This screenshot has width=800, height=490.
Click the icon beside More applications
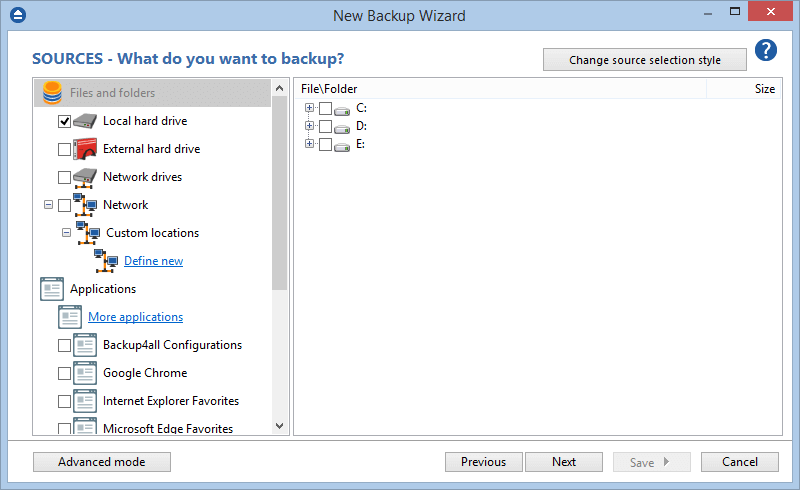click(x=70, y=317)
